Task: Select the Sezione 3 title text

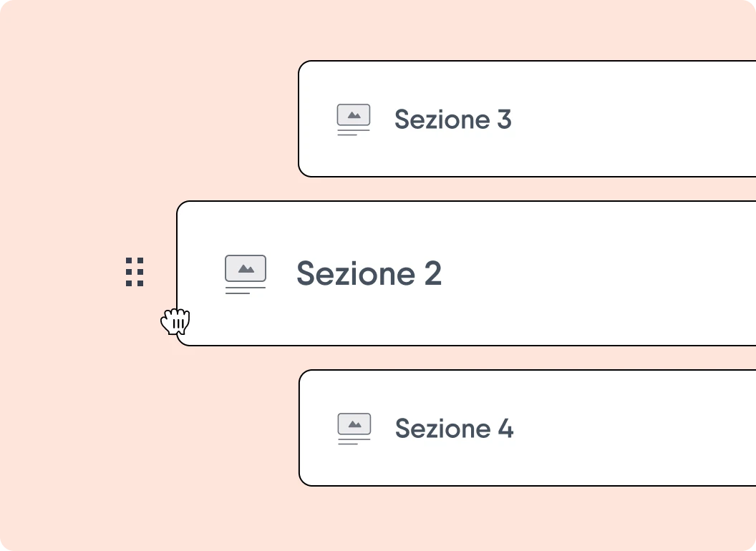Action: (x=452, y=120)
